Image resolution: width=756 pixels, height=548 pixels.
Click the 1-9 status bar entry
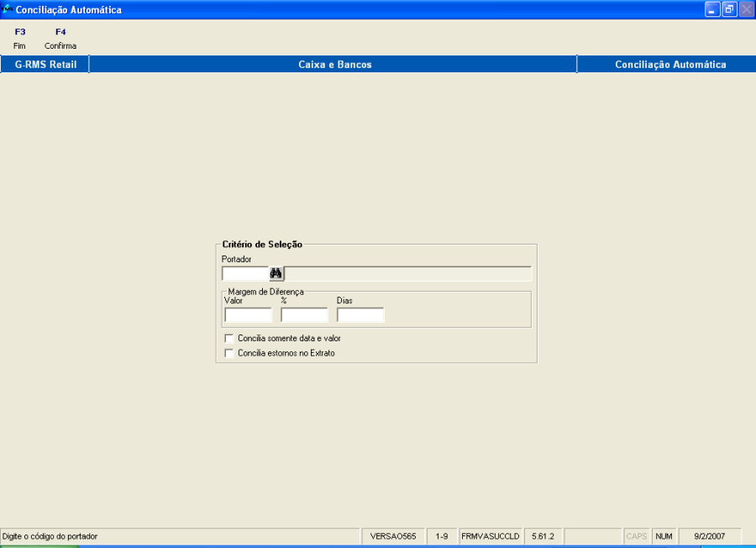click(442, 536)
